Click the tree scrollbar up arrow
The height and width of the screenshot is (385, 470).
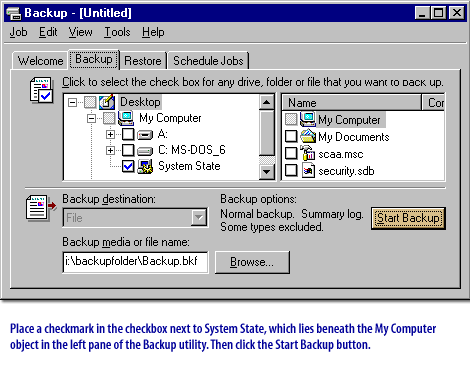pos(267,102)
